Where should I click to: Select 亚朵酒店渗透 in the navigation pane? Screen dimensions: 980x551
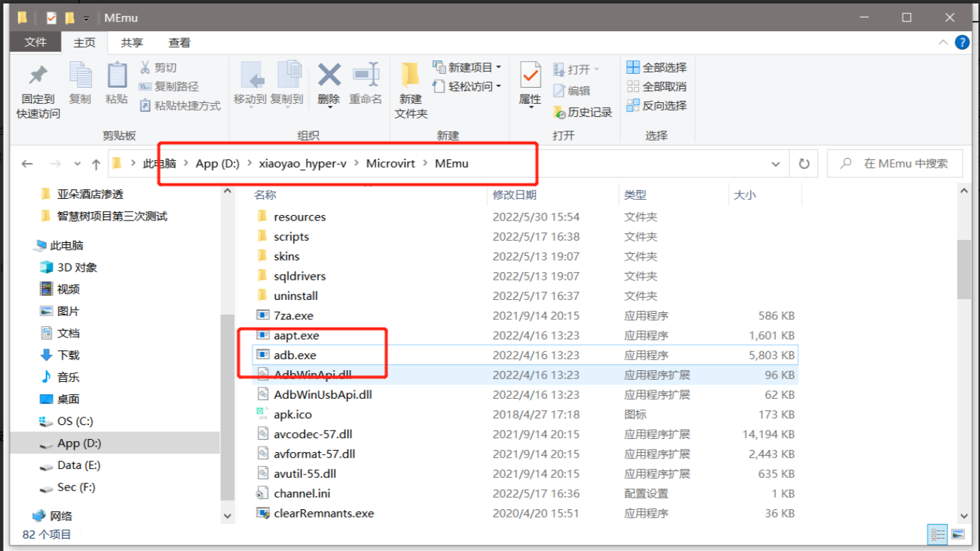[x=90, y=194]
